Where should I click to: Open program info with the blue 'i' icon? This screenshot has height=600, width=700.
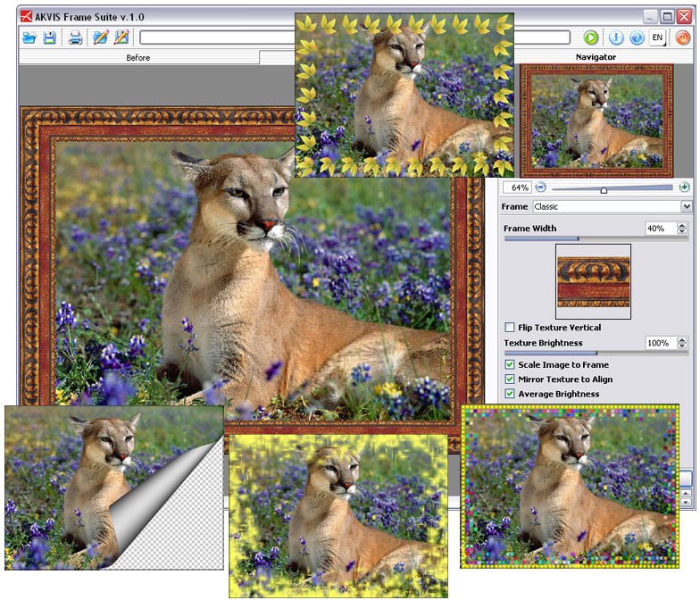[x=616, y=37]
